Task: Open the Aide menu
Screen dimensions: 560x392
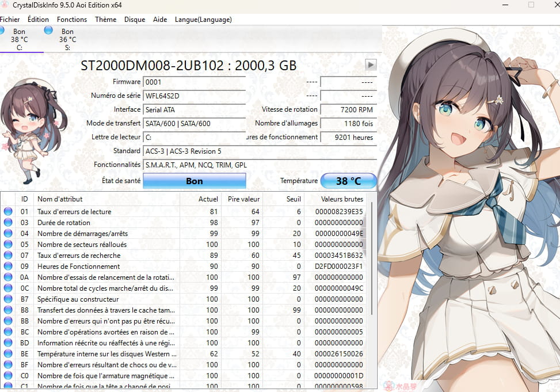Action: pos(160,20)
